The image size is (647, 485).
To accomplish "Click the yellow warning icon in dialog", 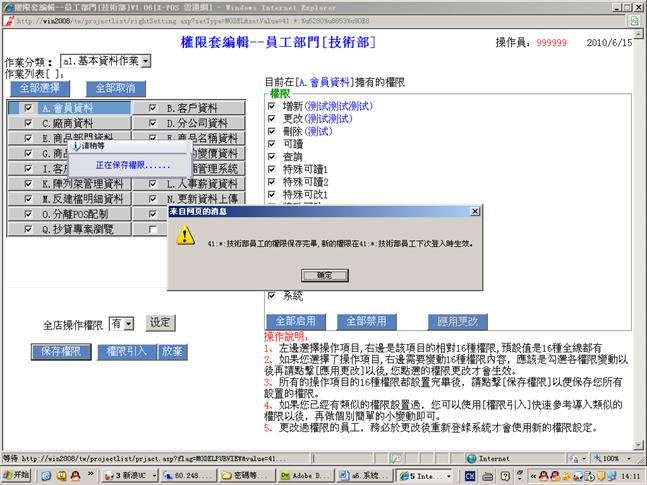I will pos(185,236).
